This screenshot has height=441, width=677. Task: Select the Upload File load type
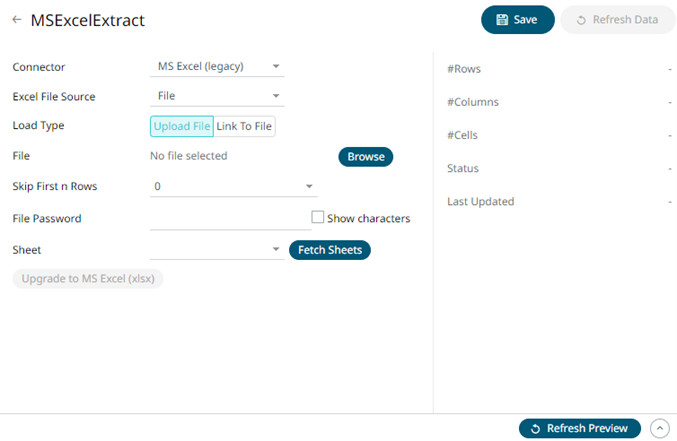coord(181,126)
